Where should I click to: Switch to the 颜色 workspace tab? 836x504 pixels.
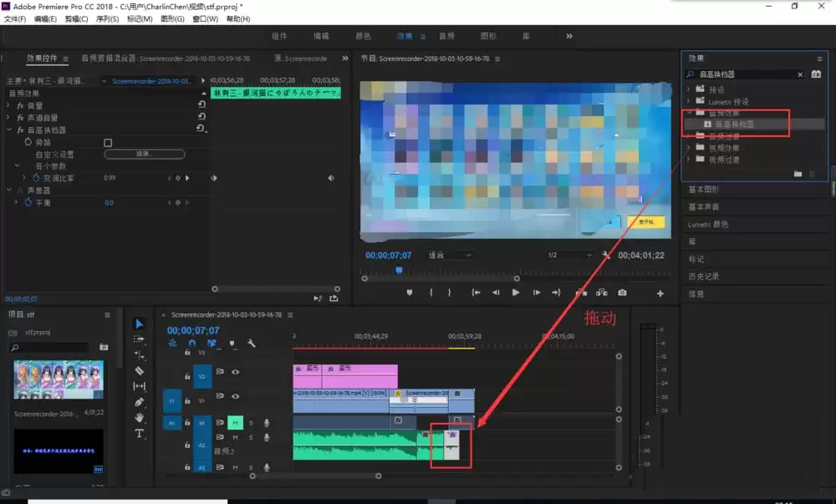(x=364, y=36)
